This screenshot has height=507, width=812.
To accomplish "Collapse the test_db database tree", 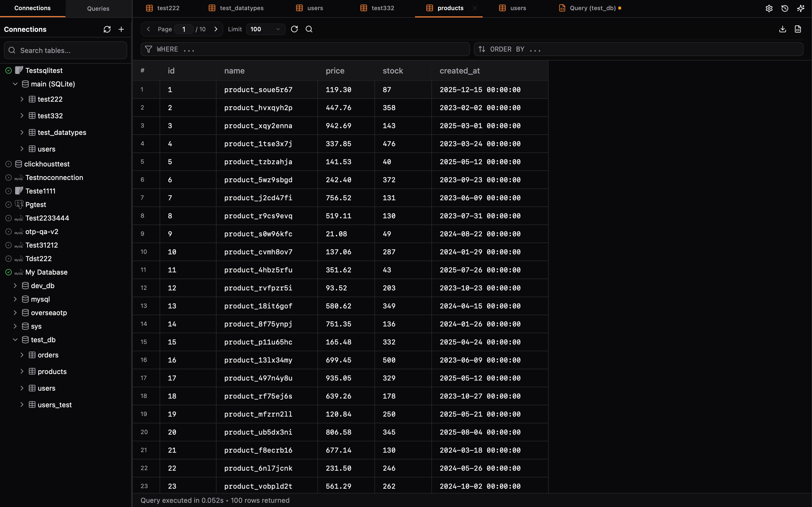I will [x=15, y=340].
